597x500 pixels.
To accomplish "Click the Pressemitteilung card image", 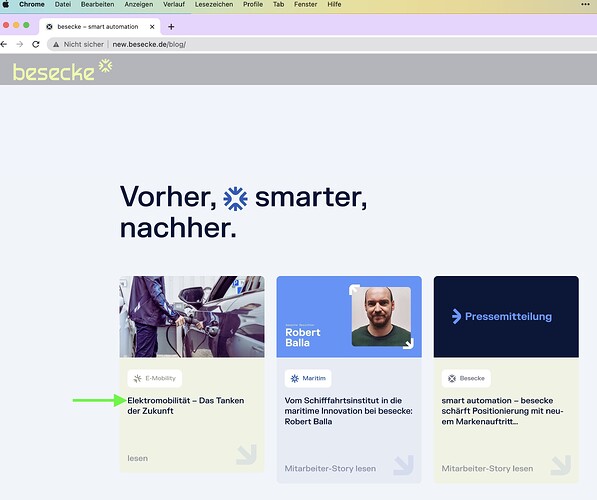I will [506, 317].
